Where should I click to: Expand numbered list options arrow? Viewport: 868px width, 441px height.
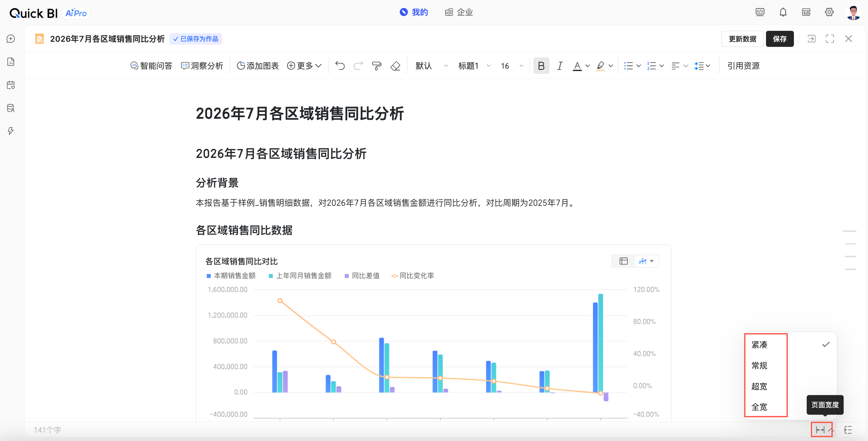tap(662, 66)
